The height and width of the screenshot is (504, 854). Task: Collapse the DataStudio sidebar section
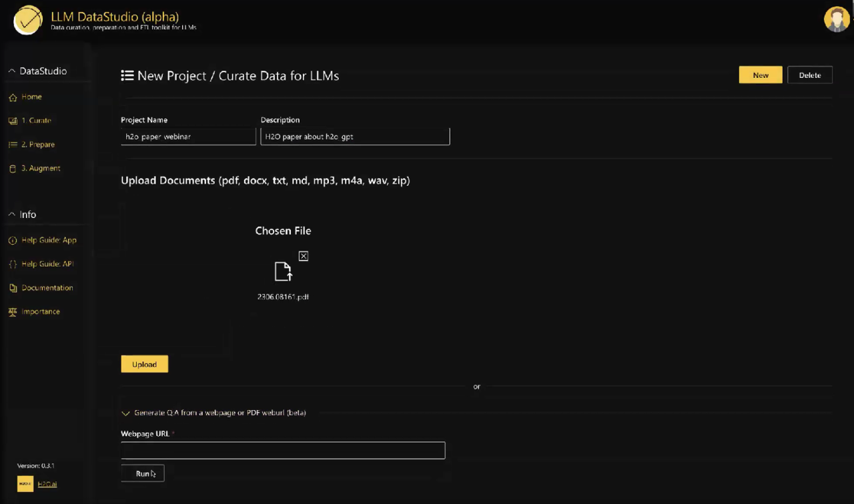(x=11, y=71)
